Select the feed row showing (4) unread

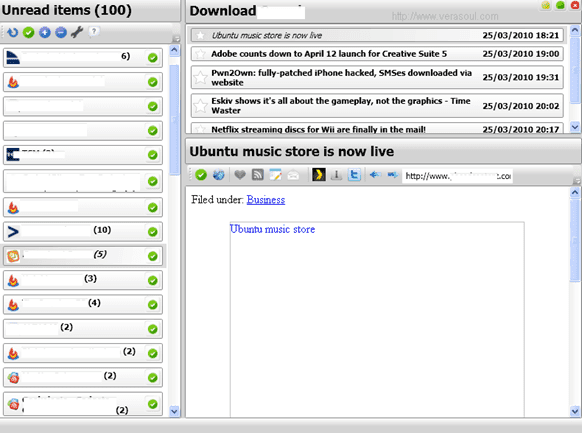click(83, 305)
